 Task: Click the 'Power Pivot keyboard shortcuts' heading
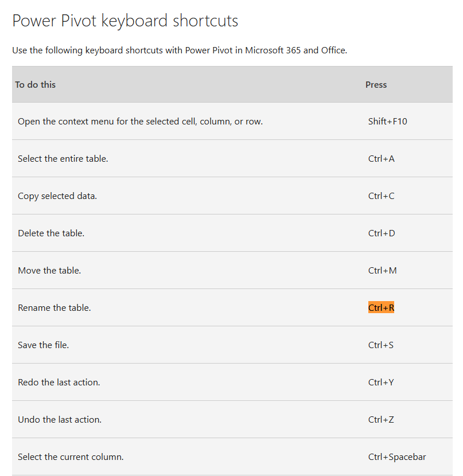click(125, 21)
